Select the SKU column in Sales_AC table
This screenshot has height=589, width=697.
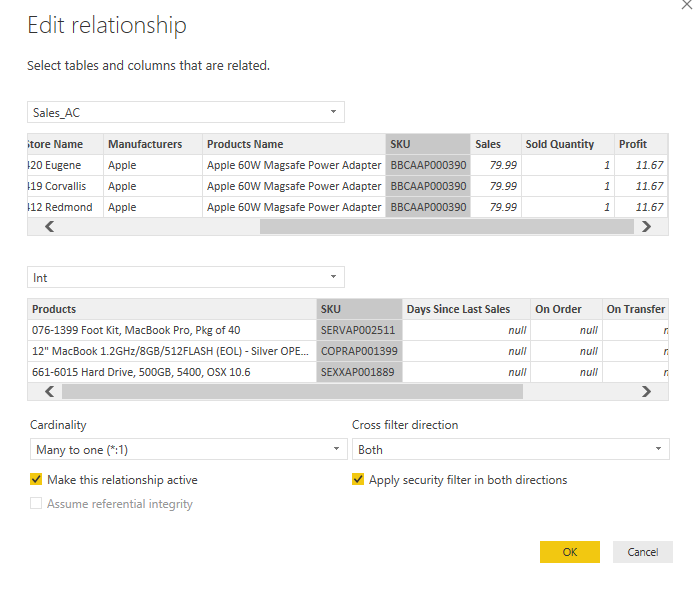click(428, 144)
